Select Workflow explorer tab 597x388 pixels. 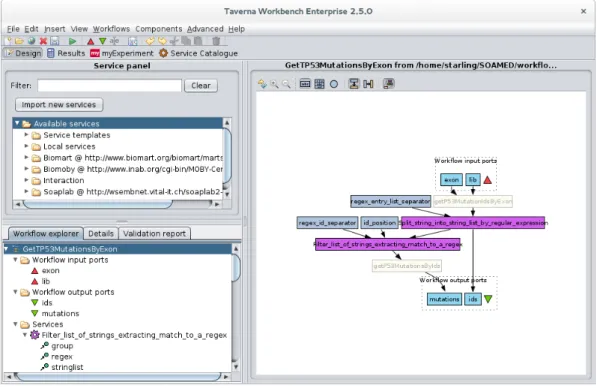pos(46,233)
